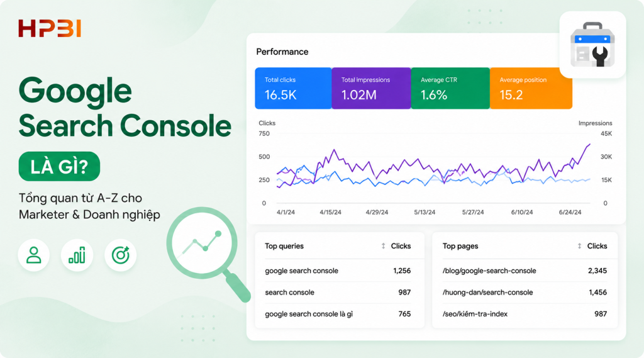
Task: Click the 750 clicks axis value
Action: [264, 133]
